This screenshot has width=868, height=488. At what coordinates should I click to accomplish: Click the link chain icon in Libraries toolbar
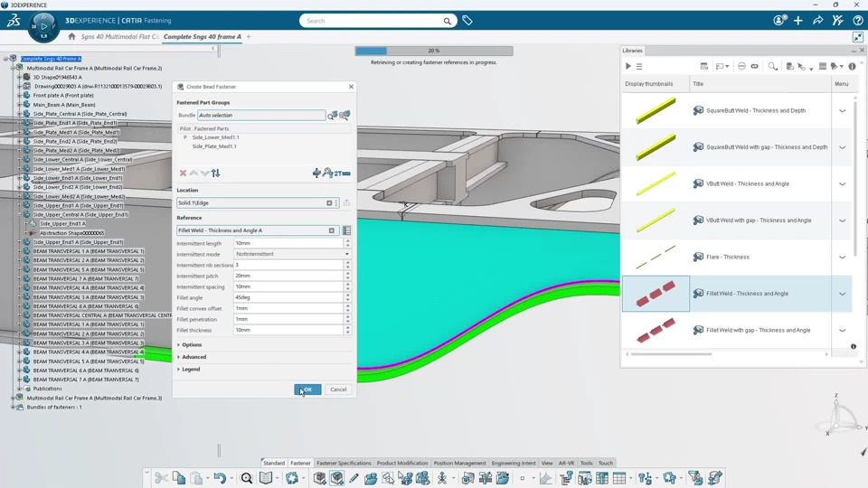[754, 66]
